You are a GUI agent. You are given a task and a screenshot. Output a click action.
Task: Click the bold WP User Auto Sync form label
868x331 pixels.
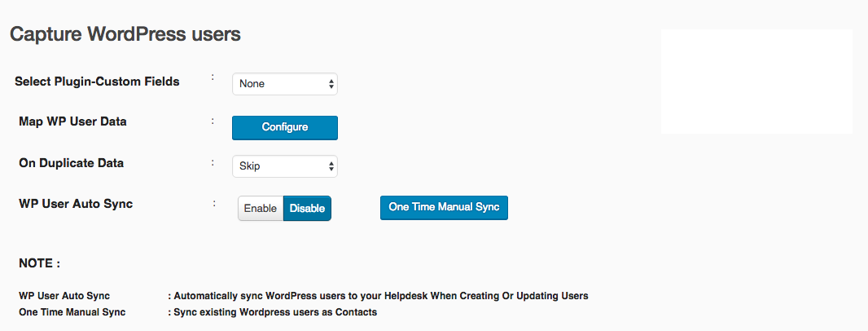tap(76, 204)
